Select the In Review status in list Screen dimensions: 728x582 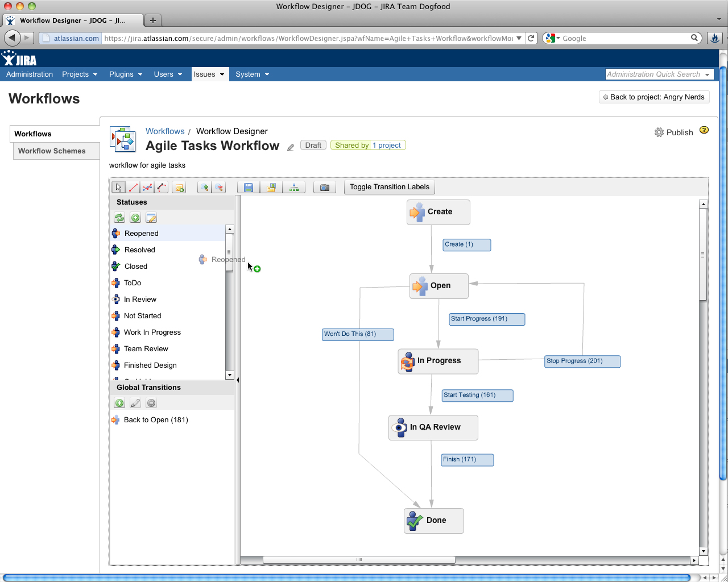pos(167,300)
